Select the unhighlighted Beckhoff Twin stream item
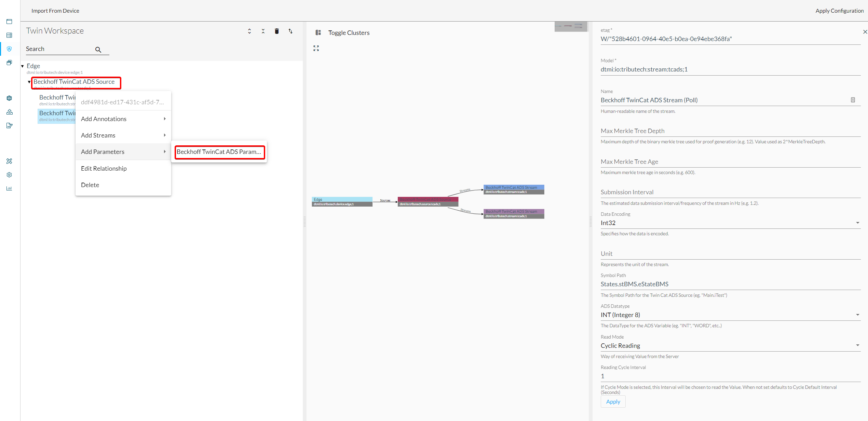868x421 pixels. tap(57, 100)
